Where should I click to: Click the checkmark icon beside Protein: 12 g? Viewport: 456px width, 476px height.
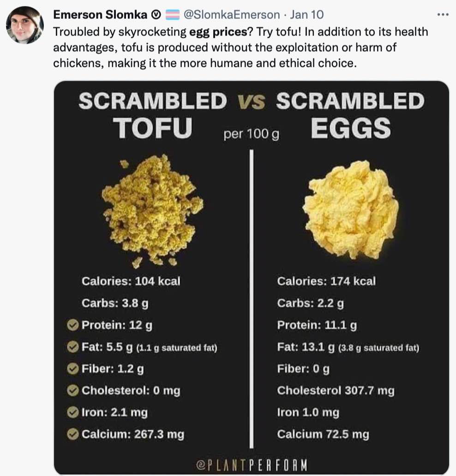coord(72,325)
